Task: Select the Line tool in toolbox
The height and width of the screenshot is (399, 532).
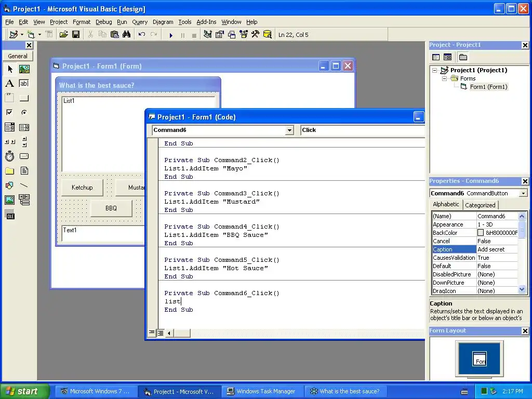Action: 24,185
